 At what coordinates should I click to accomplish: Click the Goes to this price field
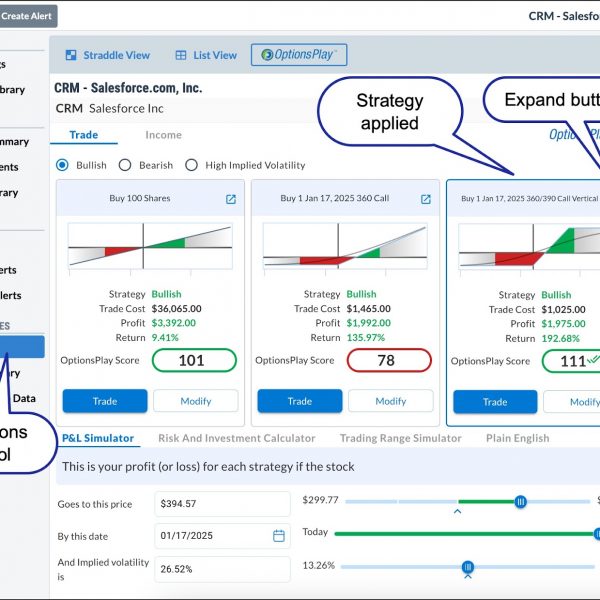coord(223,504)
